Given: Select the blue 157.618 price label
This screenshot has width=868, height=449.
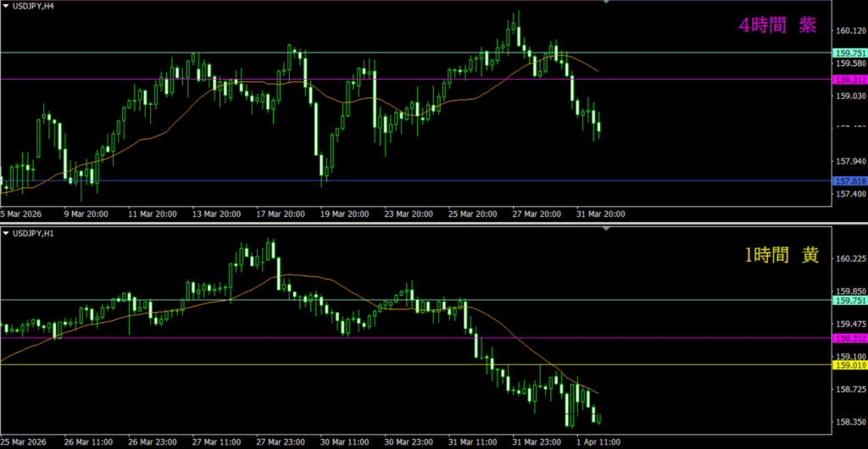Looking at the screenshot, I should 850,180.
